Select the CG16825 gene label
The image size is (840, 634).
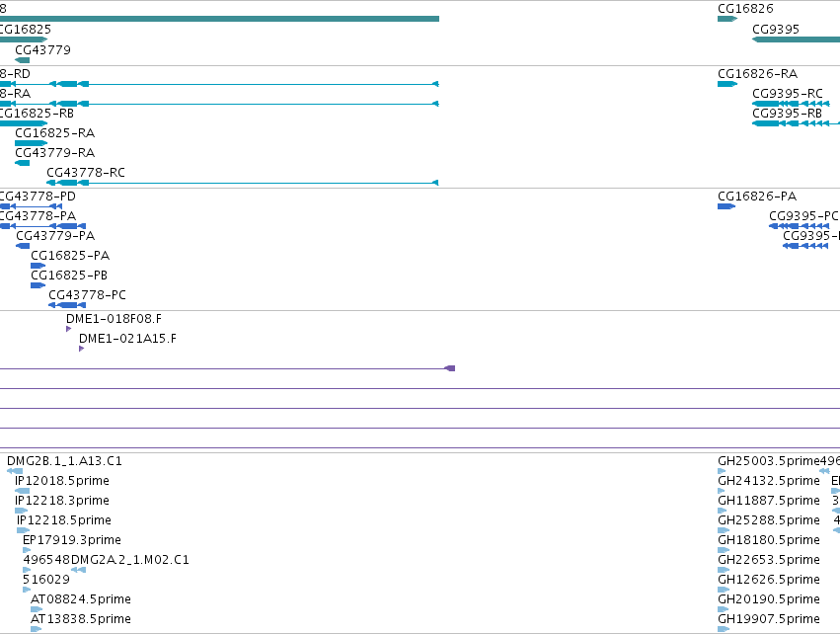[x=26, y=29]
